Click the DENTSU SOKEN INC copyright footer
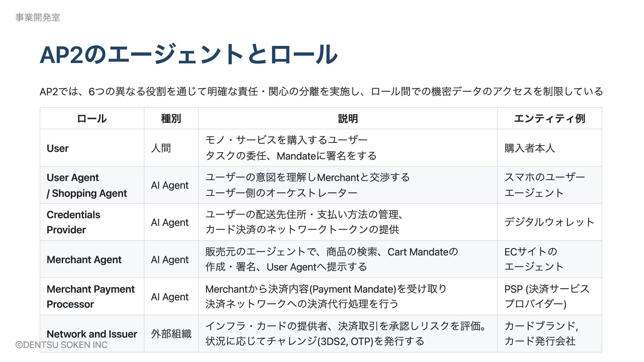The width and height of the screenshot is (644, 362). pos(61,345)
